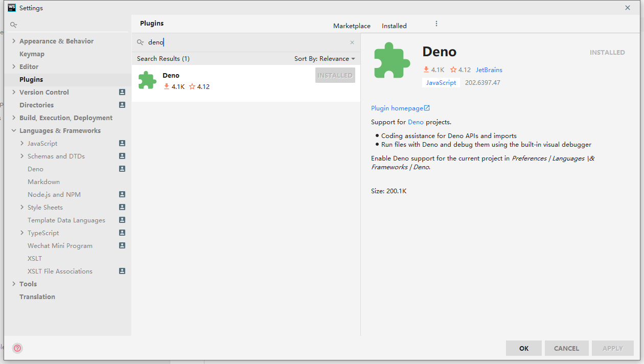Click the project-level icon beside TypeScript
Screen dimensions: 644x364
[x=122, y=233]
